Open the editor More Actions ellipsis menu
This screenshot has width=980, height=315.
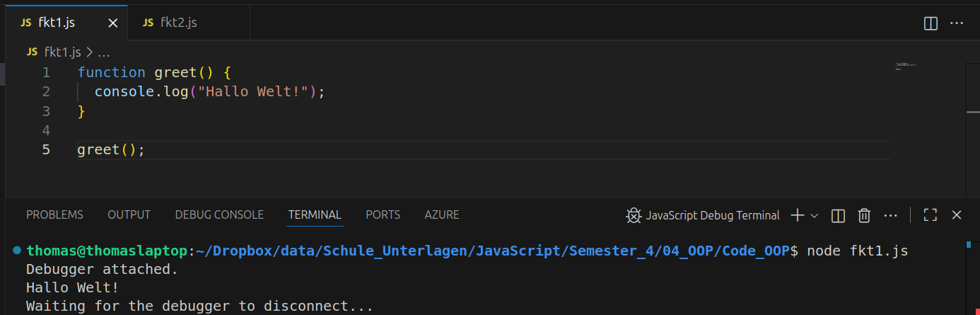957,23
